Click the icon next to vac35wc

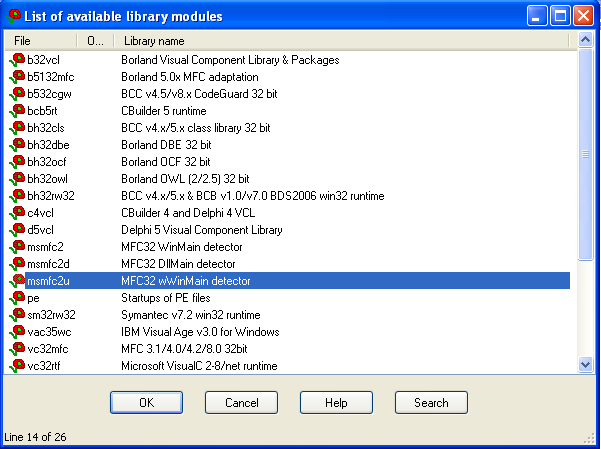(x=17, y=332)
